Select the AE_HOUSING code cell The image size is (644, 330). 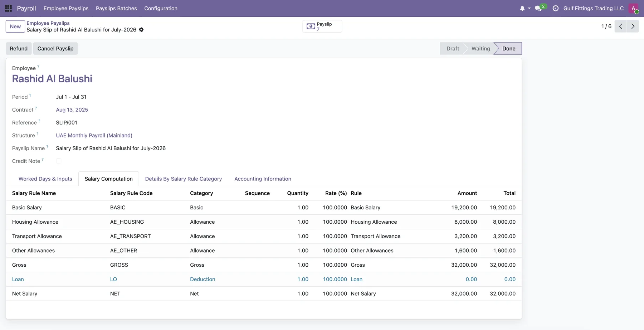(x=127, y=222)
